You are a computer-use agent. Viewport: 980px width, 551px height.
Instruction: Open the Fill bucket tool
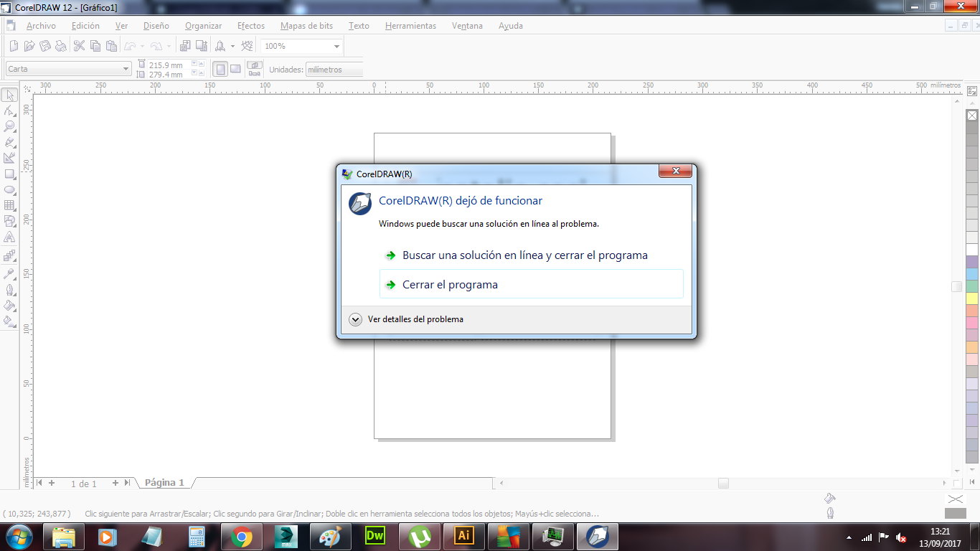click(9, 305)
